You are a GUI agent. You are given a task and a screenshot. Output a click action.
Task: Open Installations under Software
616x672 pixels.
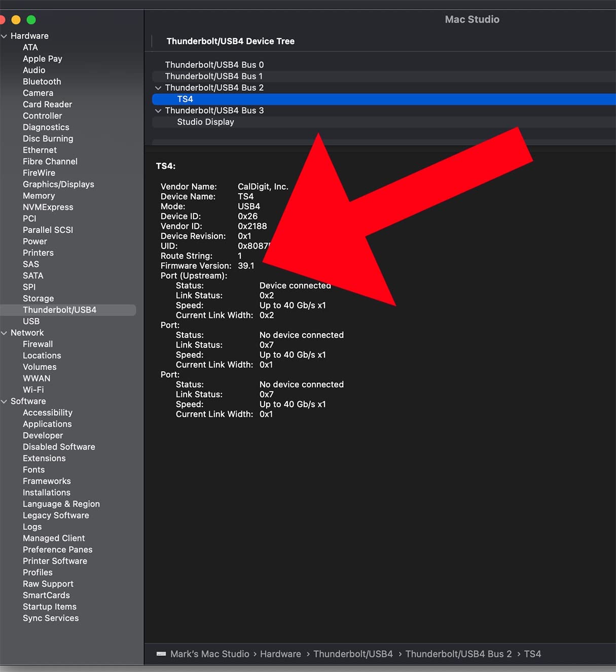coord(47,492)
